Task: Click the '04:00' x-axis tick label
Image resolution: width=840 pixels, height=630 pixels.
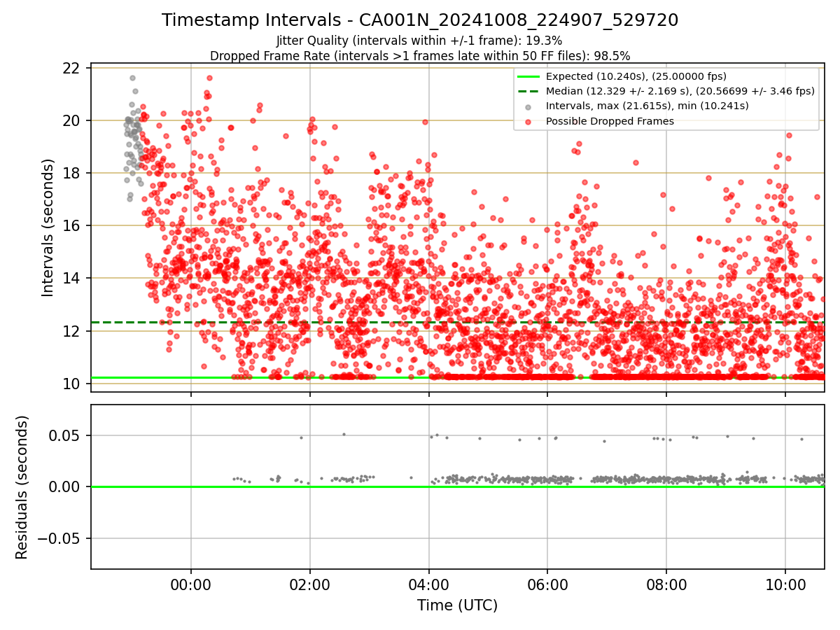Action: coord(429,584)
